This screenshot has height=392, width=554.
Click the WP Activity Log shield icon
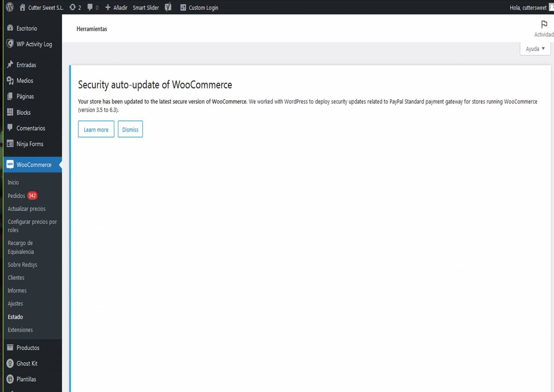(10, 44)
